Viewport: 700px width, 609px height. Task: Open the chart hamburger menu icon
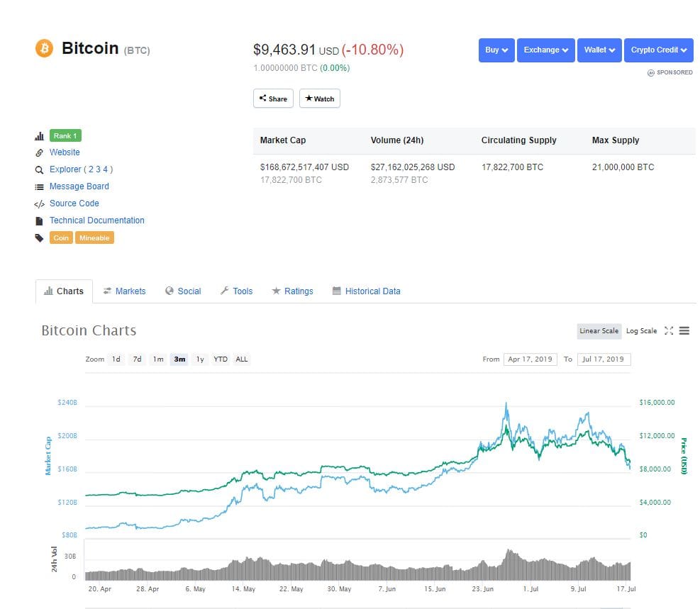coord(684,331)
